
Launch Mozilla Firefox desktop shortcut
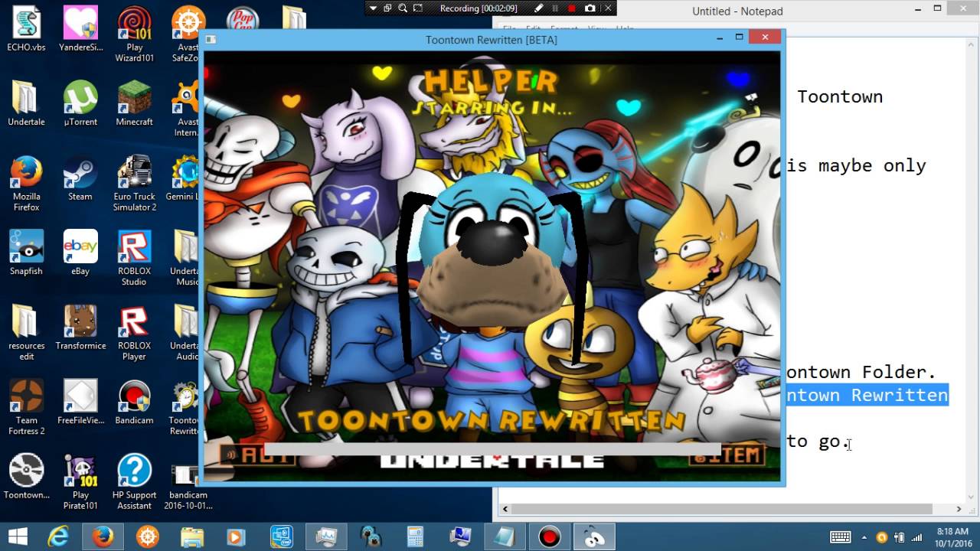[26, 184]
